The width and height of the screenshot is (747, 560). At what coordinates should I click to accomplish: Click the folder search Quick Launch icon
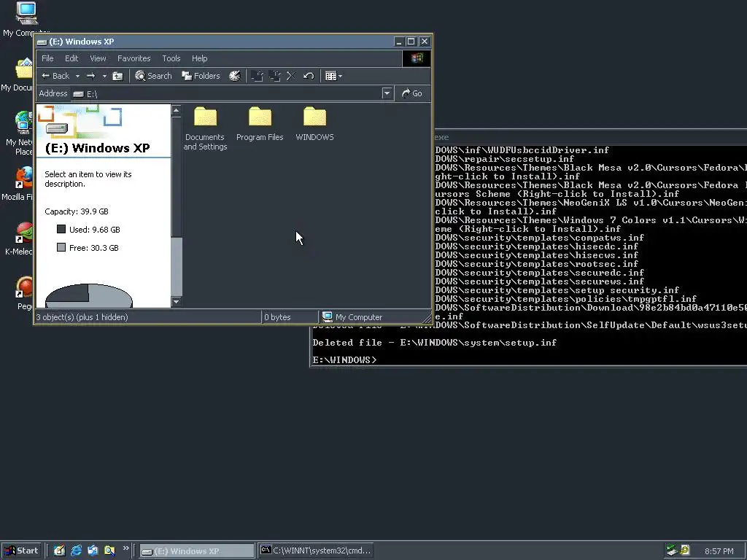[x=109, y=551]
